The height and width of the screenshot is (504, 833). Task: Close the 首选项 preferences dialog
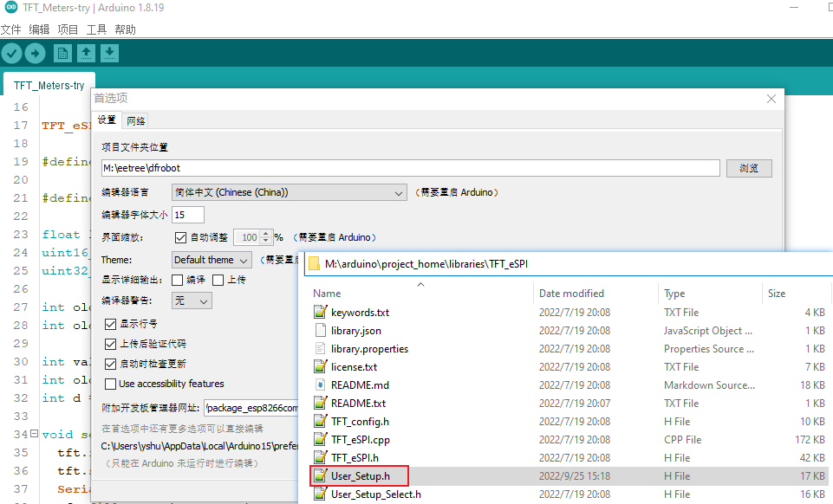[771, 99]
